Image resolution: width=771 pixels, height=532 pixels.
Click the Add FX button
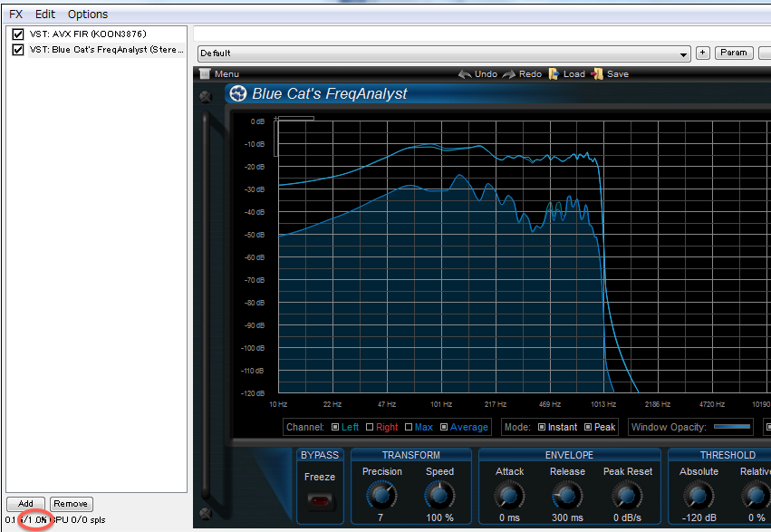25,504
